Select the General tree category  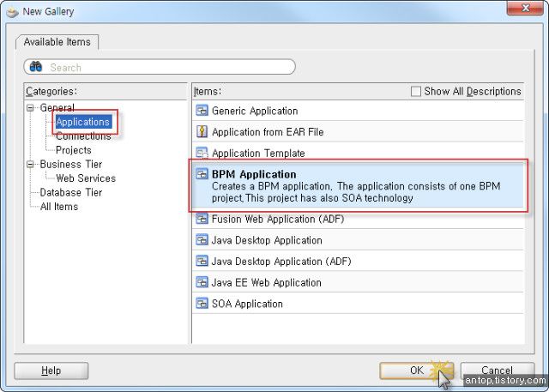point(57,108)
